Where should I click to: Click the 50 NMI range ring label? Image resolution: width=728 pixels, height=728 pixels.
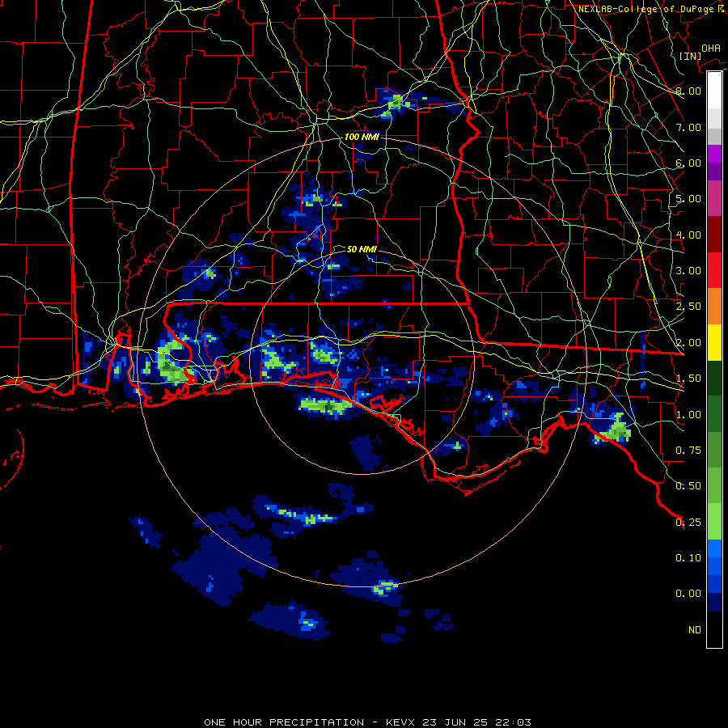click(x=362, y=249)
